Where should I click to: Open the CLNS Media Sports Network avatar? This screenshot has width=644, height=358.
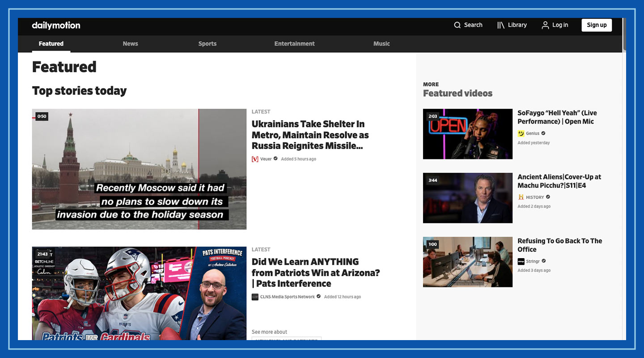point(255,296)
